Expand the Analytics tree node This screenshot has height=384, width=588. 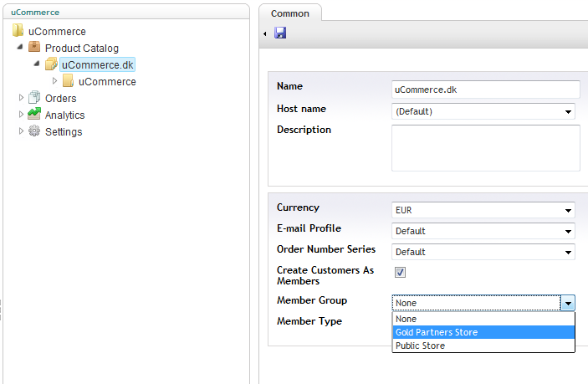point(22,114)
